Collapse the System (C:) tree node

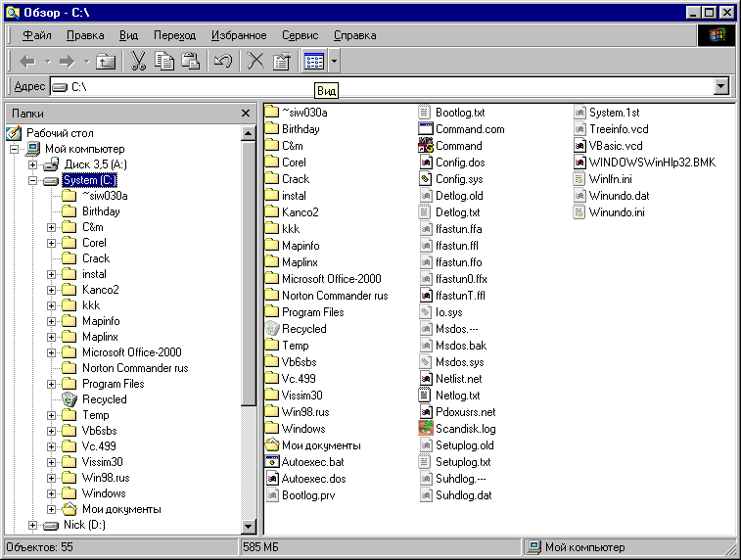[33, 180]
